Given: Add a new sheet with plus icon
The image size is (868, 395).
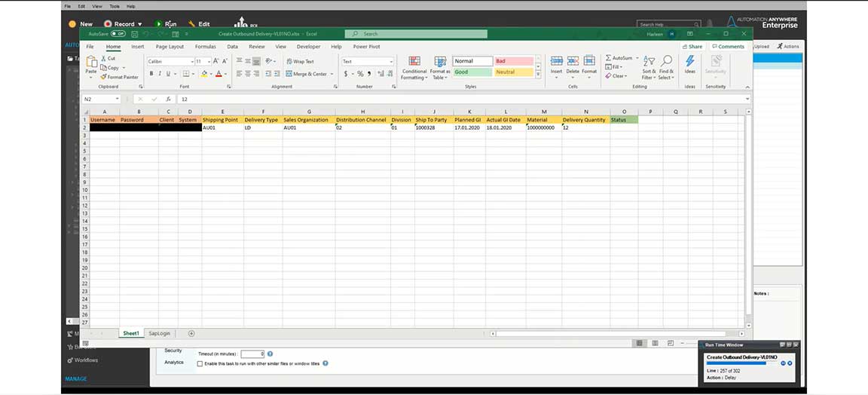Looking at the screenshot, I should click(x=191, y=333).
